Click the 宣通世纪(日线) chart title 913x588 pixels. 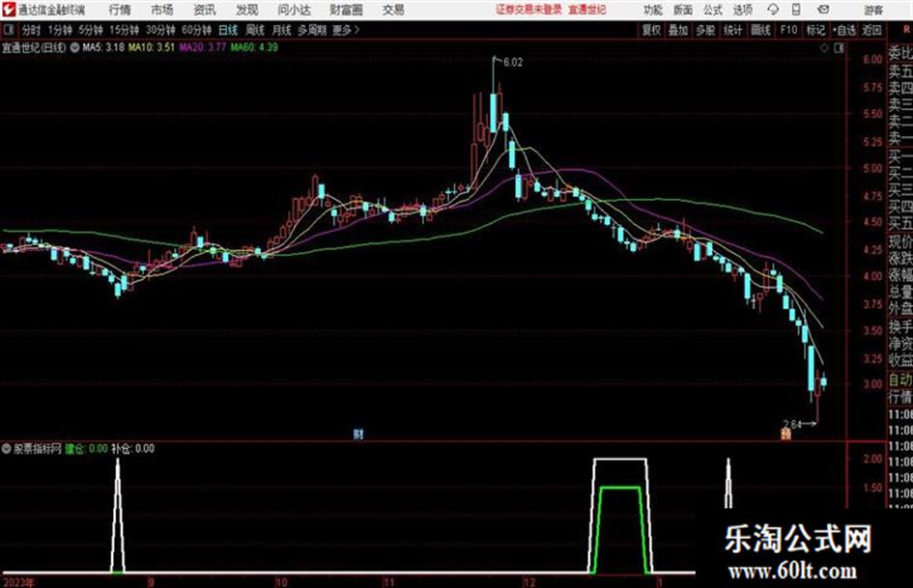point(34,47)
